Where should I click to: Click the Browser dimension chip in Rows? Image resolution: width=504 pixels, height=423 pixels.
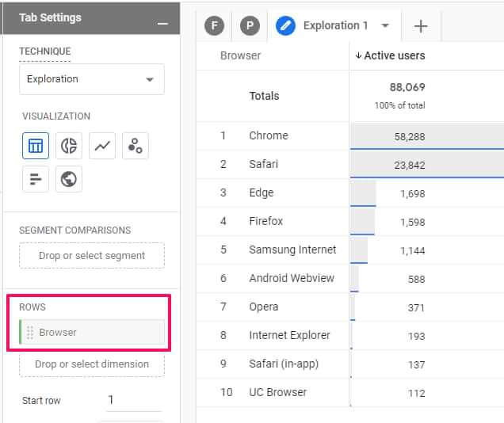point(95,333)
